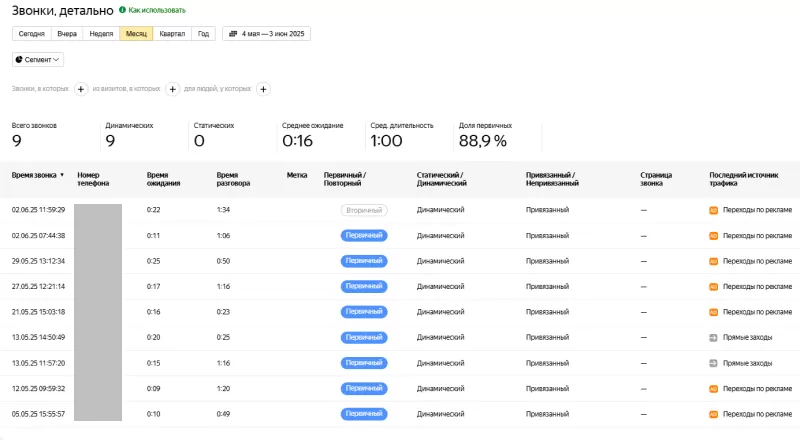Add a condition for "из визитов, в которых"
The image size is (800, 440).
click(172, 89)
